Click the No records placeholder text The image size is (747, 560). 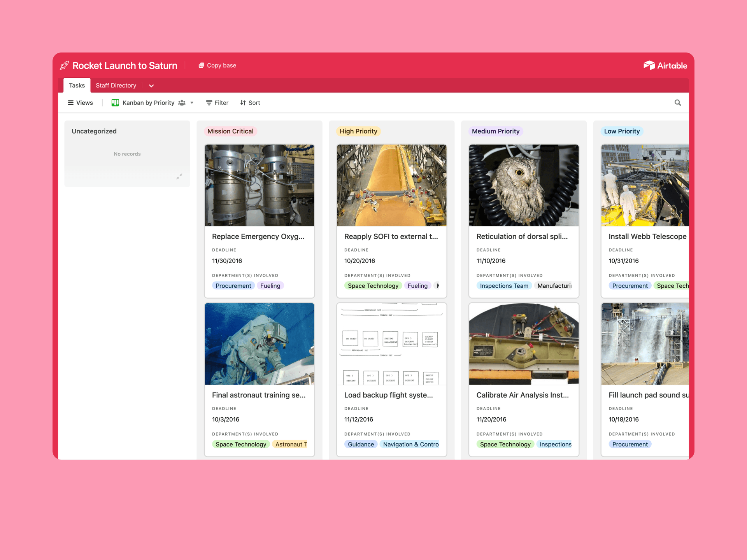tap(127, 154)
